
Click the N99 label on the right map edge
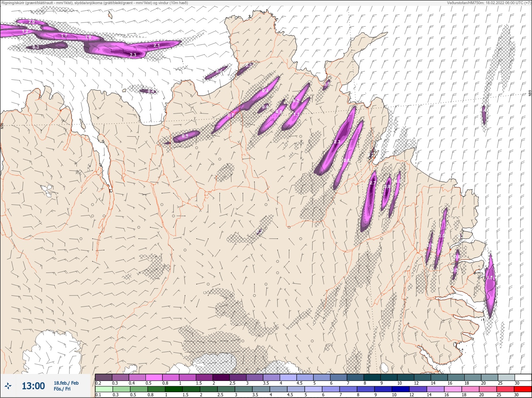530,94
